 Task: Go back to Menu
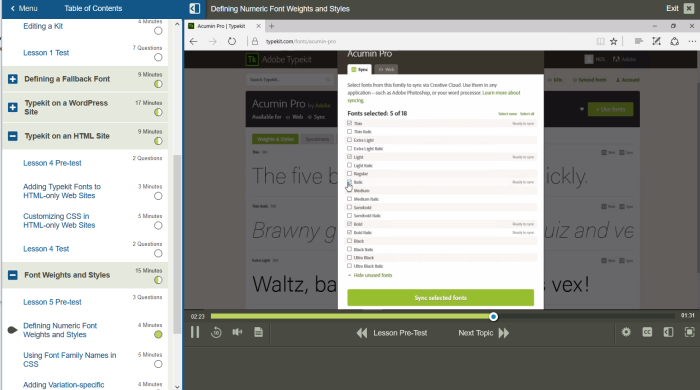click(x=24, y=8)
